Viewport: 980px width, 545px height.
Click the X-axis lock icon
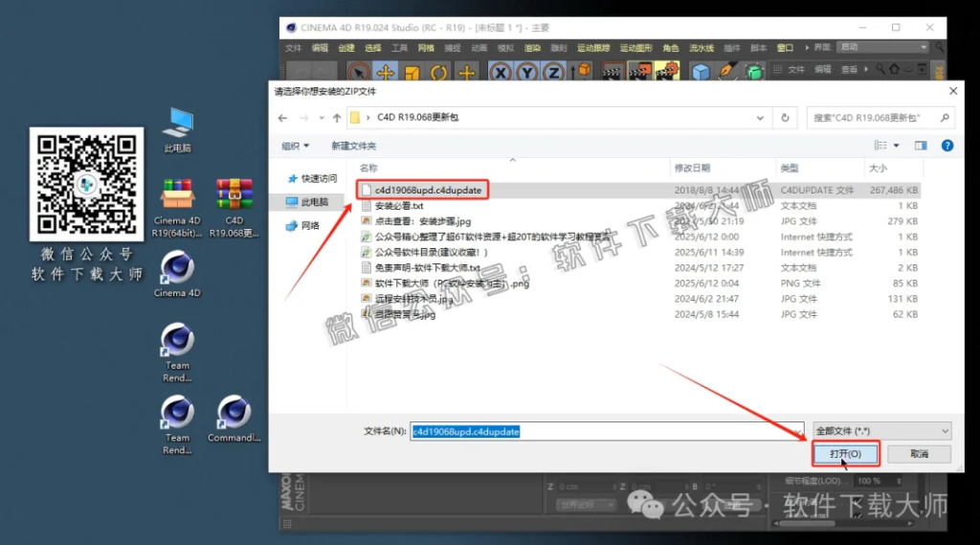click(x=500, y=72)
